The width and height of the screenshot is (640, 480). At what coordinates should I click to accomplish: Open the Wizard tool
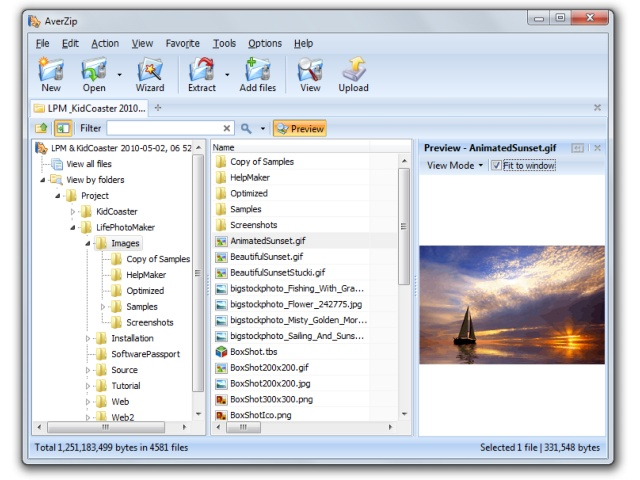pos(150,75)
